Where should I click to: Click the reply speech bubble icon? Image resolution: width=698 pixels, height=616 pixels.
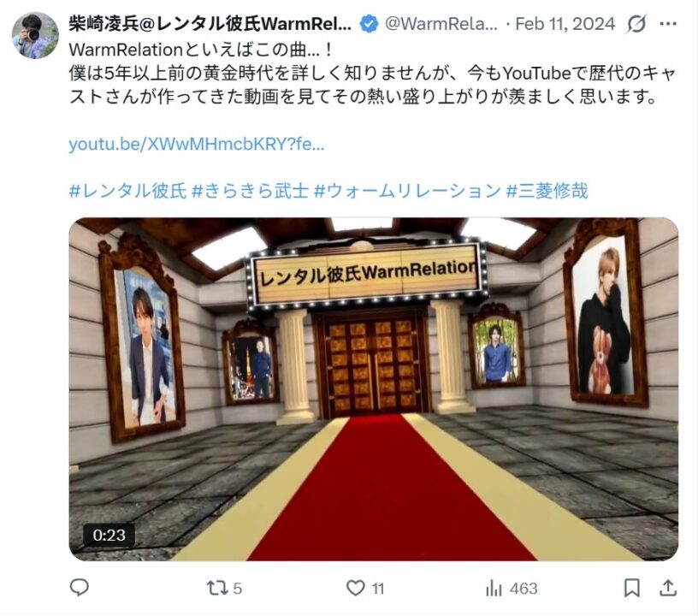tap(80, 588)
